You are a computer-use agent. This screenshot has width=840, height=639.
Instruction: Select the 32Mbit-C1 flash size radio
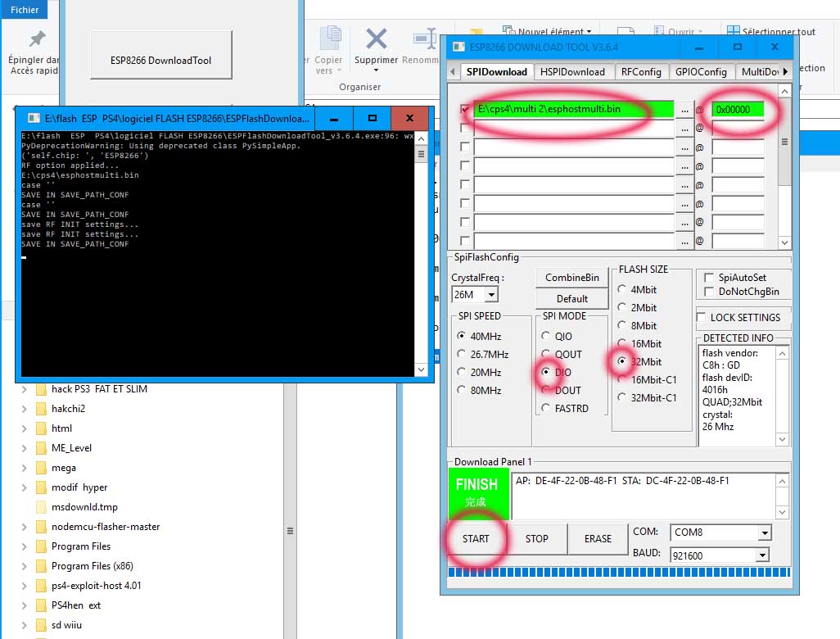(x=621, y=397)
